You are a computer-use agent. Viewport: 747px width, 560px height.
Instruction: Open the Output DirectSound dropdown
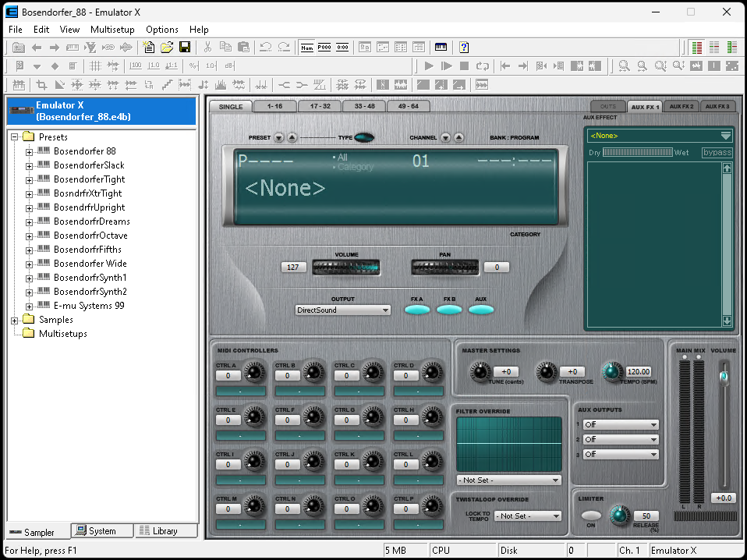[x=343, y=310]
